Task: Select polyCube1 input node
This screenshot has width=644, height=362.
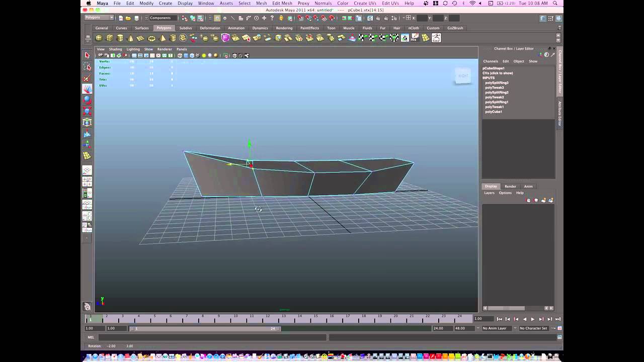Action: click(494, 112)
